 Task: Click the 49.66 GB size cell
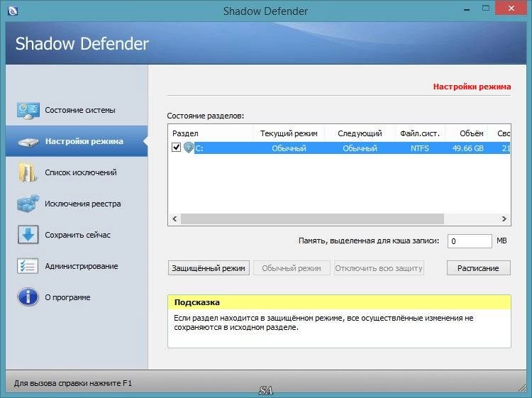pyautogui.click(x=468, y=148)
